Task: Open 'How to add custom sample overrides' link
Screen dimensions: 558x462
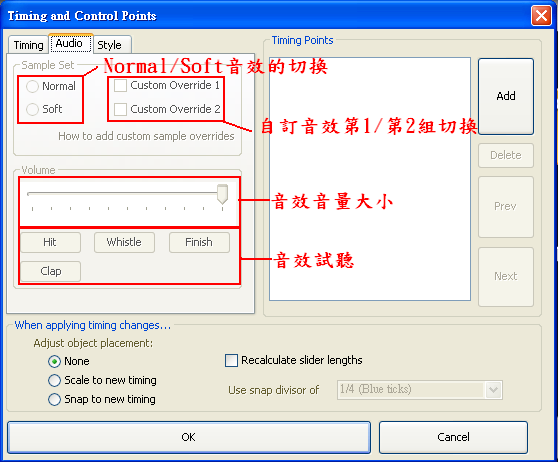Action: tap(146, 136)
